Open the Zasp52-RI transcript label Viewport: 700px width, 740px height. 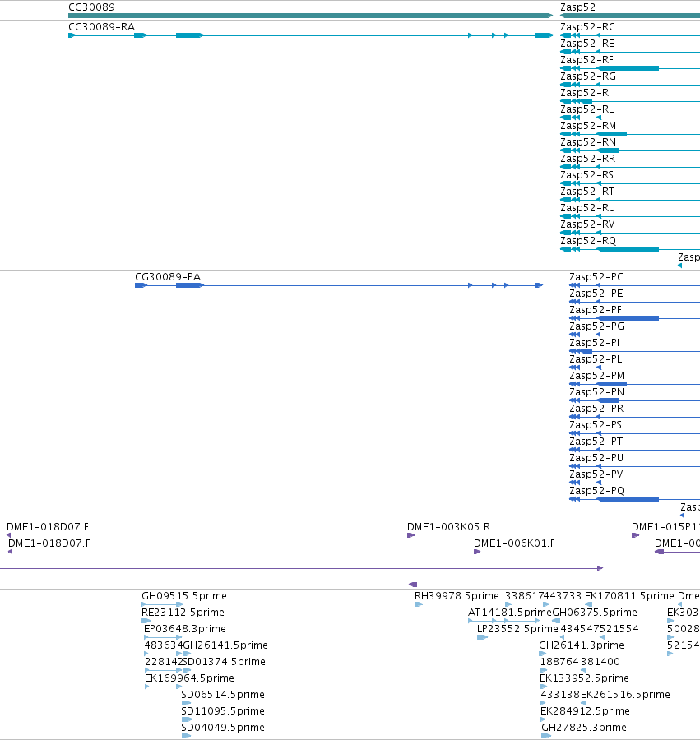click(586, 93)
